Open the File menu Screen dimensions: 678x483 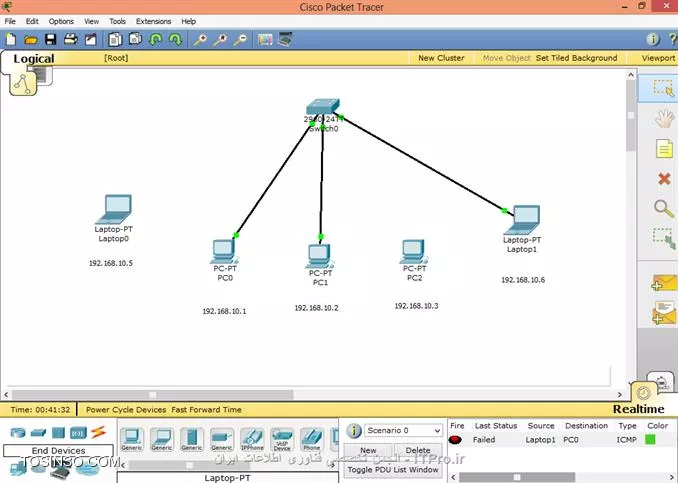pyautogui.click(x=10, y=21)
